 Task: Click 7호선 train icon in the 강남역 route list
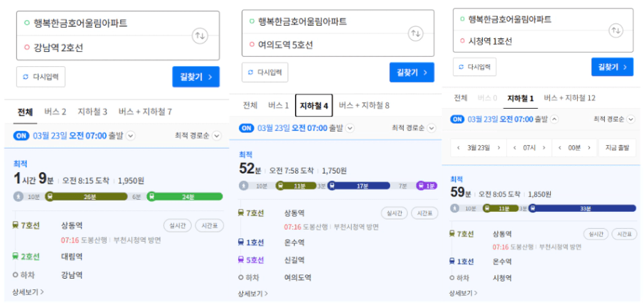(16, 225)
